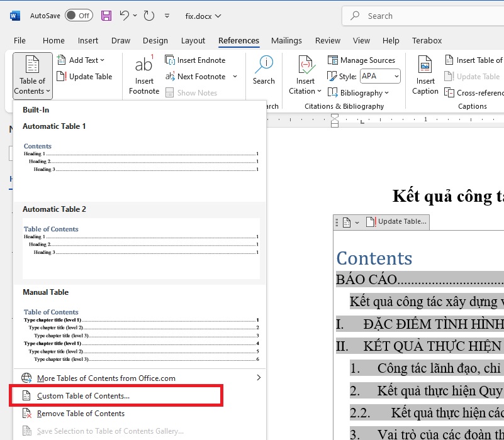This screenshot has width=504, height=440.
Task: Open the Undo history dropdown arrow
Action: [135, 16]
